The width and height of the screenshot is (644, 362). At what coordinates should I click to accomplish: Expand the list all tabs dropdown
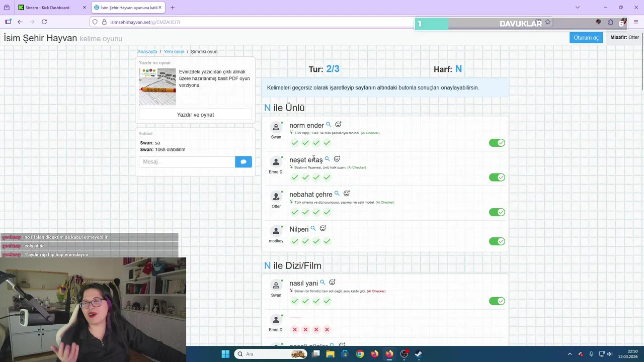pos(578,8)
